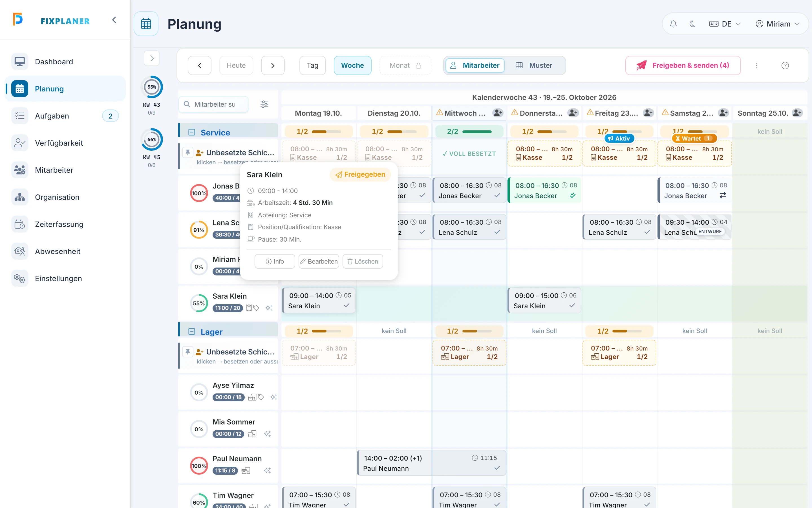Click Info in Sara Klein popup

pyautogui.click(x=275, y=261)
